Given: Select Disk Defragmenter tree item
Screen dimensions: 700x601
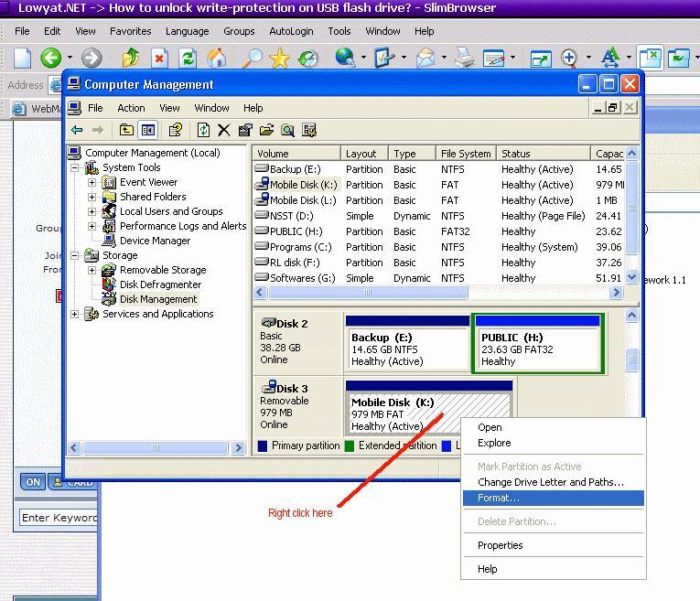Looking at the screenshot, I should 160,284.
